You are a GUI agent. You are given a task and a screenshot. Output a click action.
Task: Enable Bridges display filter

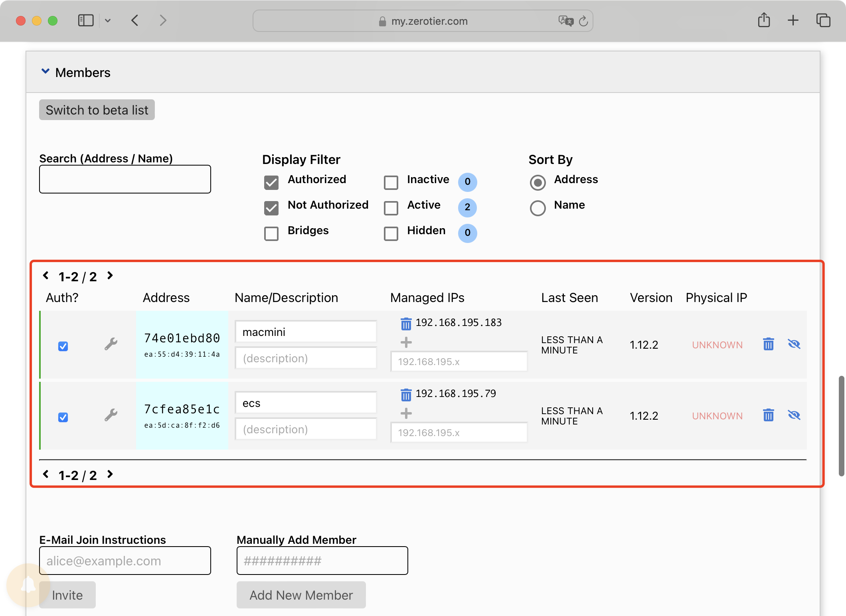point(271,233)
